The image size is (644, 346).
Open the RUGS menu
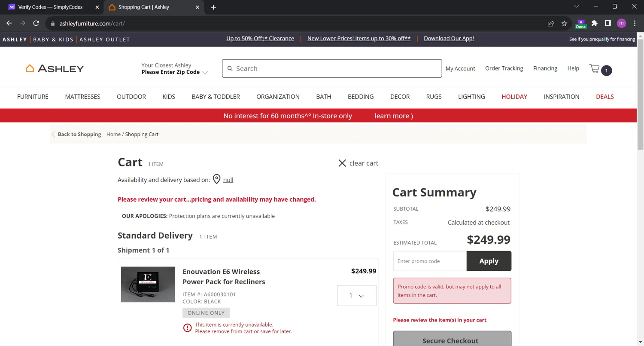coord(434,97)
